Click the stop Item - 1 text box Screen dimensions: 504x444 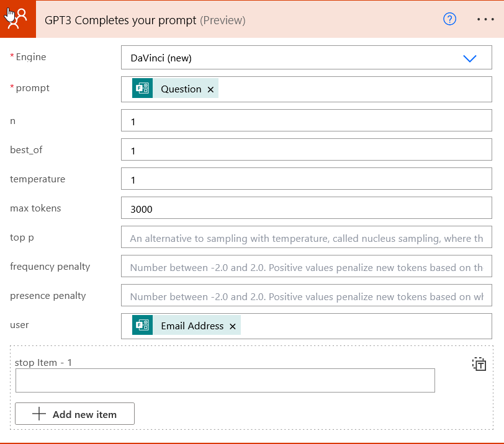[x=225, y=380]
